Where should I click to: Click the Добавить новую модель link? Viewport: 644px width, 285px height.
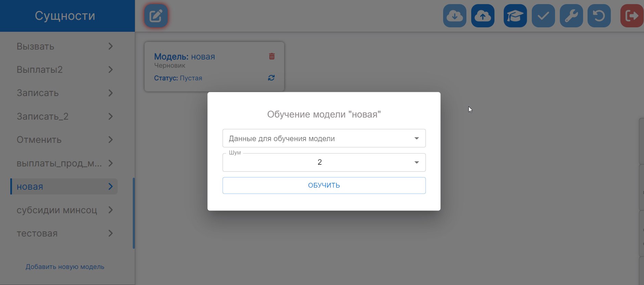(65, 267)
